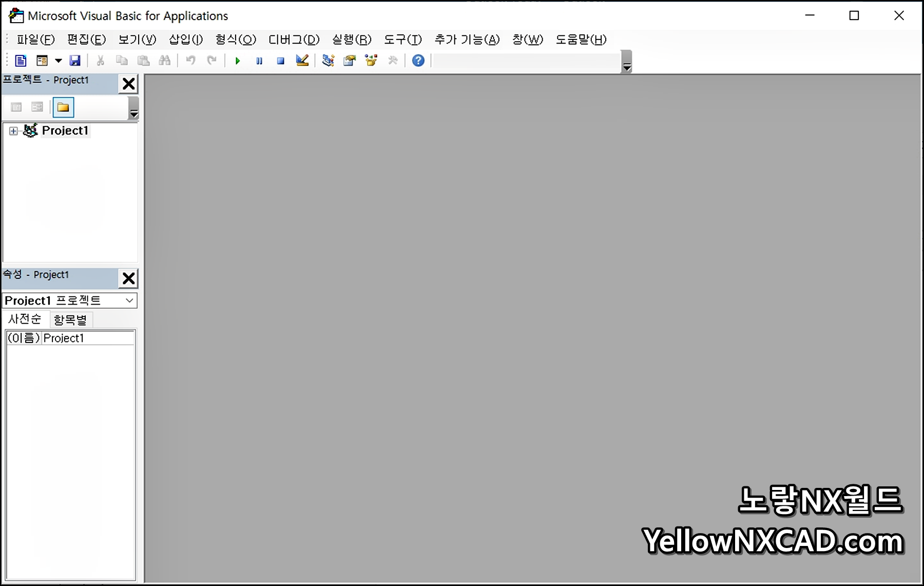Image resolution: width=924 pixels, height=586 pixels.
Task: Click the View Host Application icon
Action: [21, 61]
